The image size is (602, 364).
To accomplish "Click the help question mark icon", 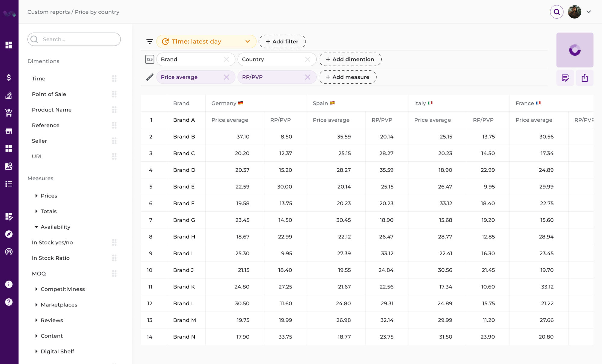I will [9, 302].
